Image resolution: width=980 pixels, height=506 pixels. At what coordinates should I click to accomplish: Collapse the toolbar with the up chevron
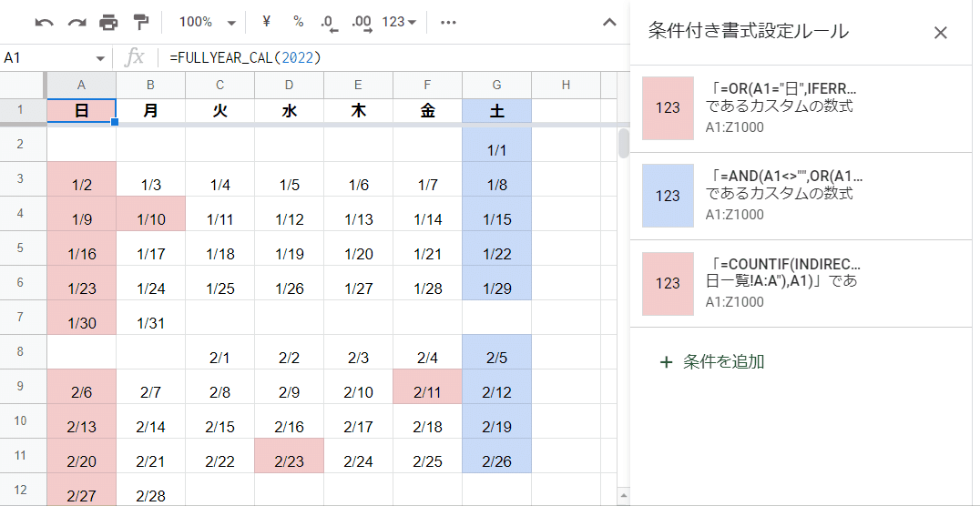(x=609, y=22)
